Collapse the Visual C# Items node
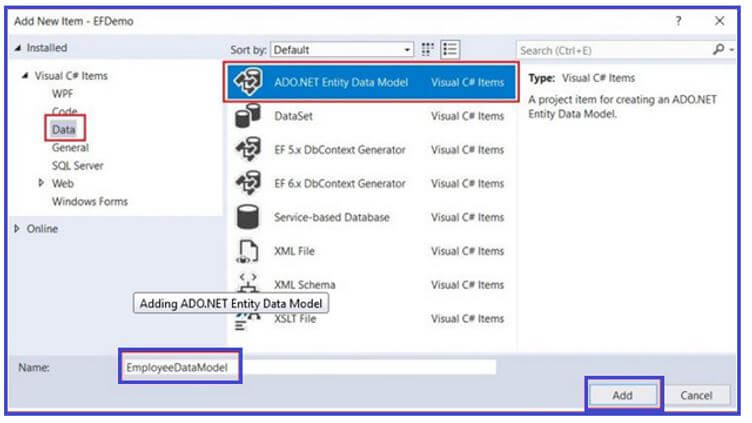 (25, 75)
